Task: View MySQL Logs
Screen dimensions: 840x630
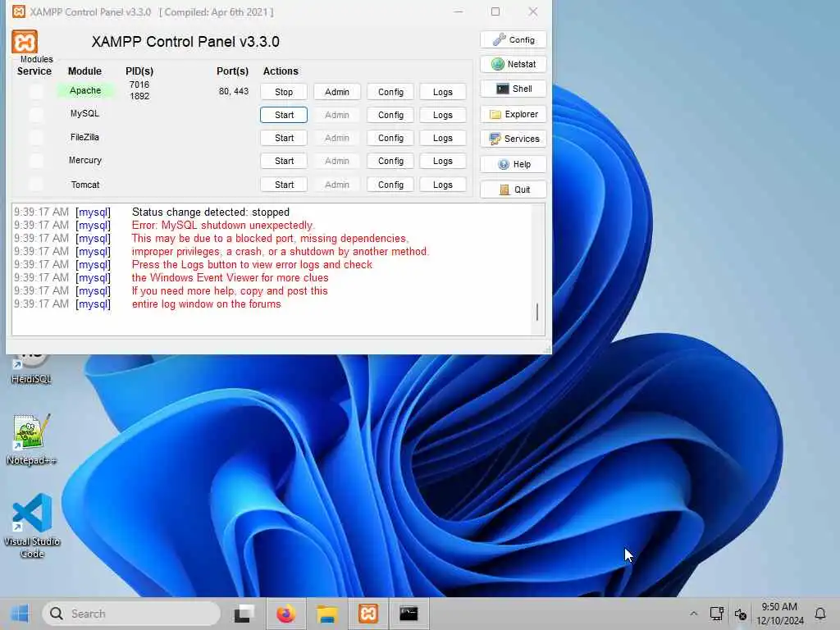Action: [442, 115]
